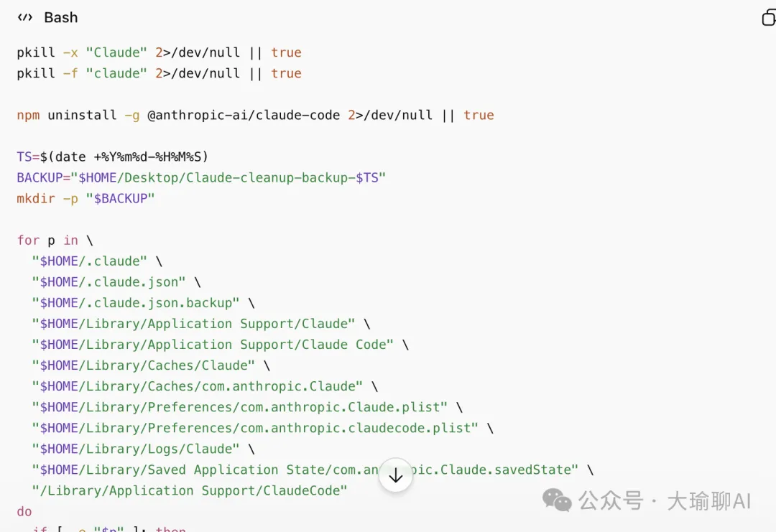This screenshot has width=776, height=532.
Task: Click the BACKUP= variable line
Action: 201,177
